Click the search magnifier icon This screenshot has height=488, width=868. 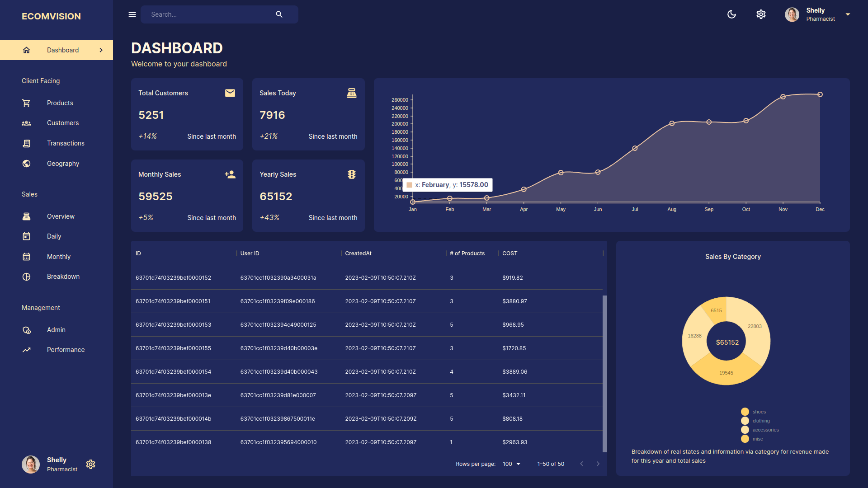click(x=279, y=14)
